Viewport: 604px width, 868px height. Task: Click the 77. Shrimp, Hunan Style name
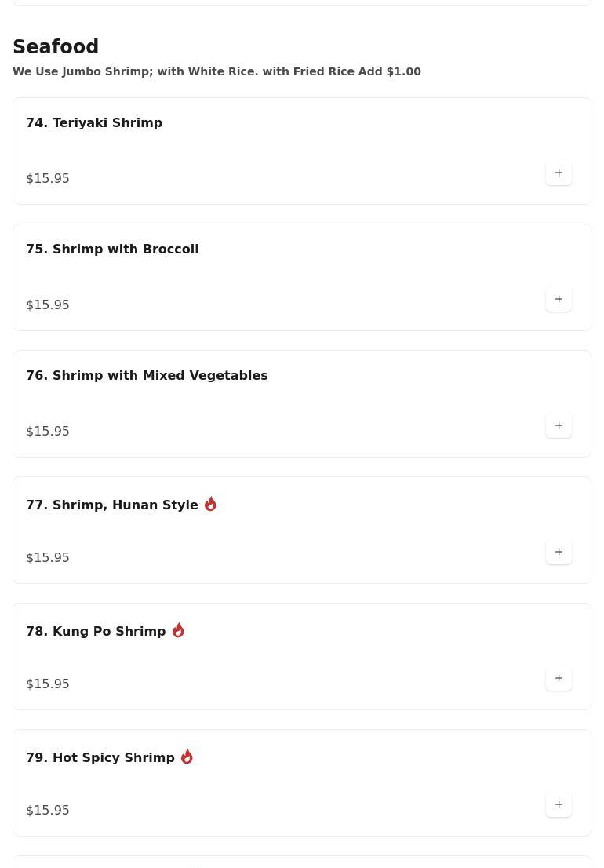tap(112, 505)
